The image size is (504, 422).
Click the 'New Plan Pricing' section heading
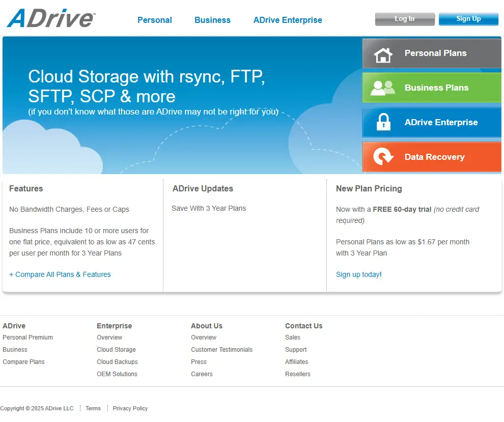tap(369, 189)
